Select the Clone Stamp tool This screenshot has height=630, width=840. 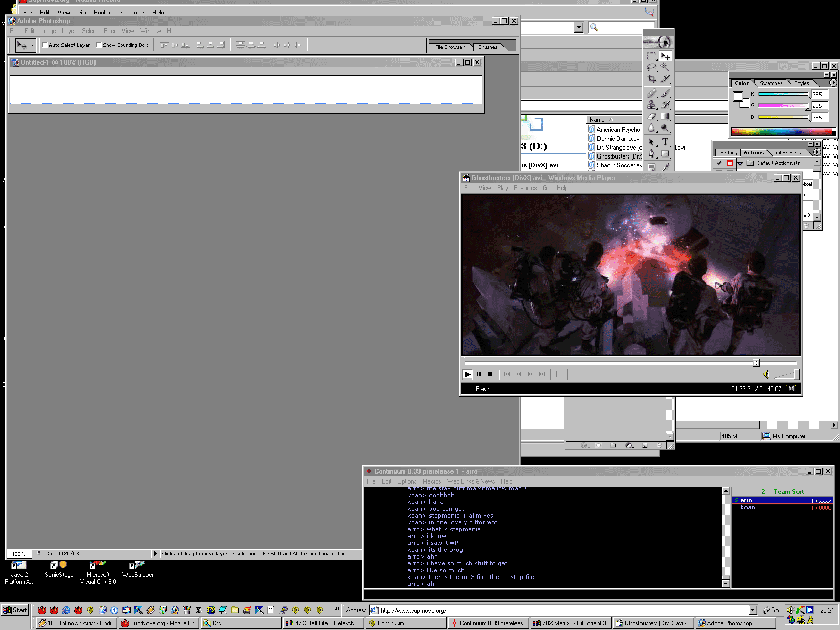[x=652, y=105]
